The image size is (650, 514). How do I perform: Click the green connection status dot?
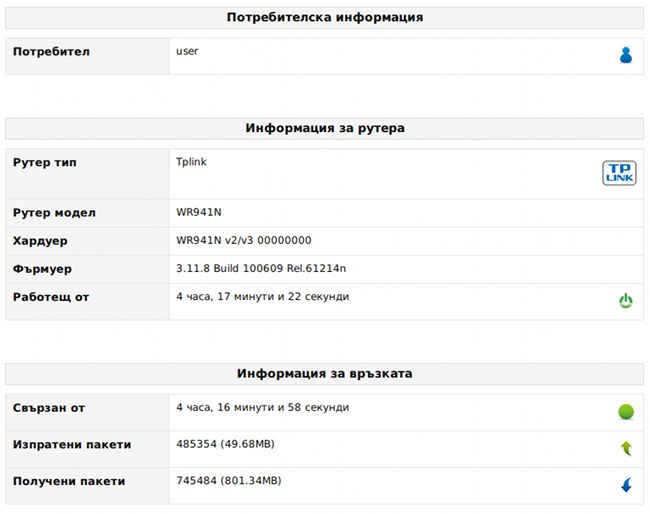click(x=626, y=412)
